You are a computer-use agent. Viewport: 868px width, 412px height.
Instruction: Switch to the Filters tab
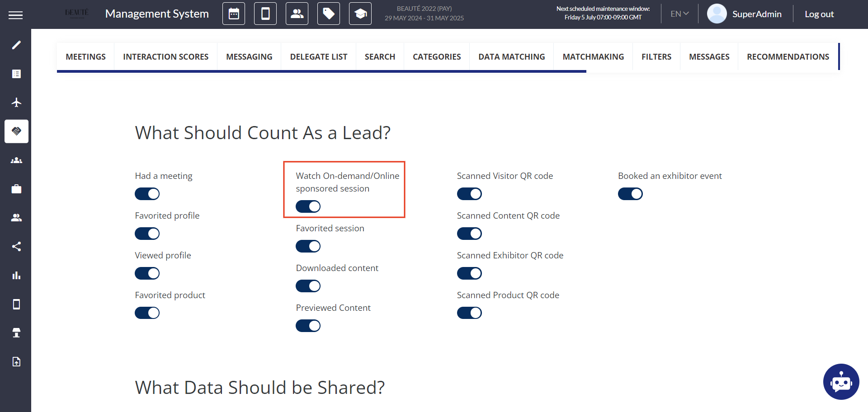tap(656, 56)
